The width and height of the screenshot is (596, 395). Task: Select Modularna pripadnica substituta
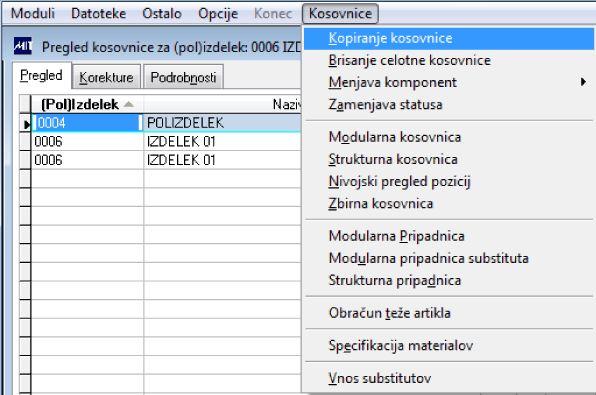click(449, 258)
